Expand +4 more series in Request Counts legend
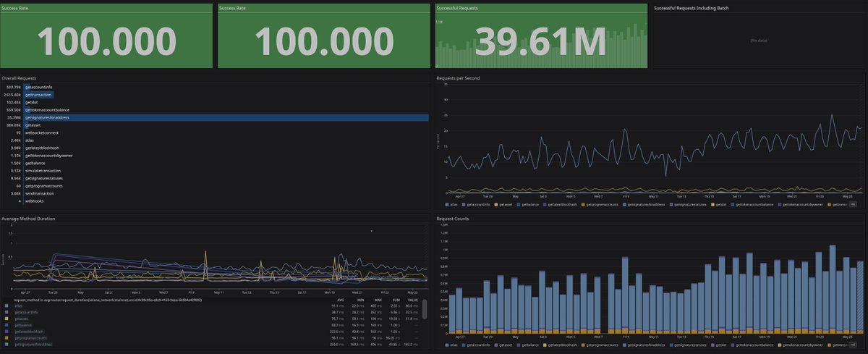Viewport: 868px width, 354px height. pyautogui.click(x=854, y=345)
